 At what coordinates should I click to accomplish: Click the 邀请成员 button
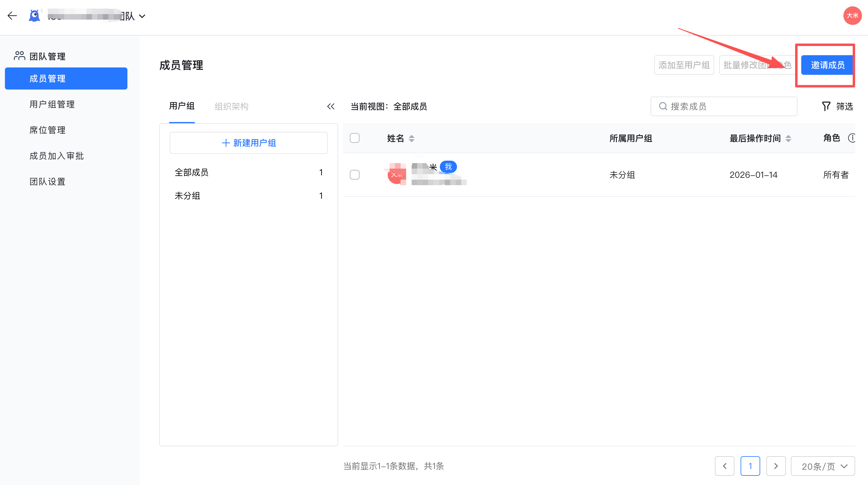pos(827,65)
